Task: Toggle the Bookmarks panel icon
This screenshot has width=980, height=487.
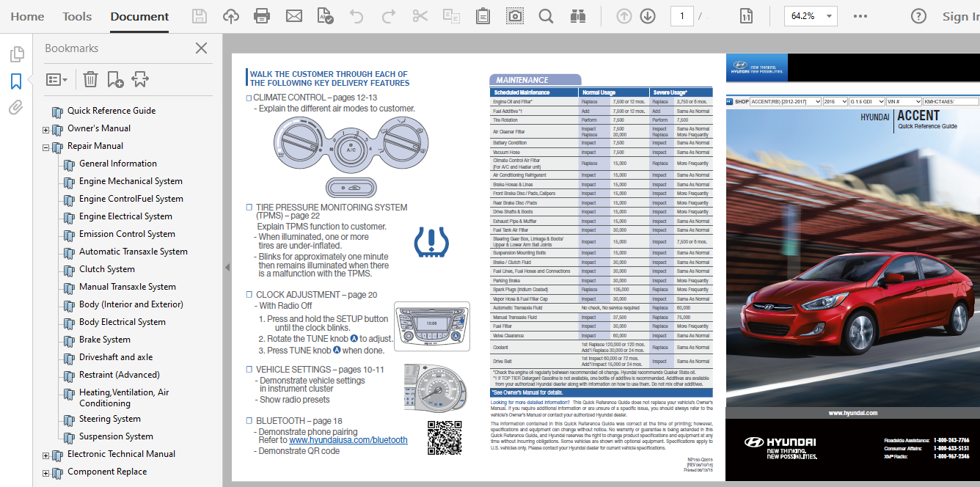Action: tap(16, 81)
